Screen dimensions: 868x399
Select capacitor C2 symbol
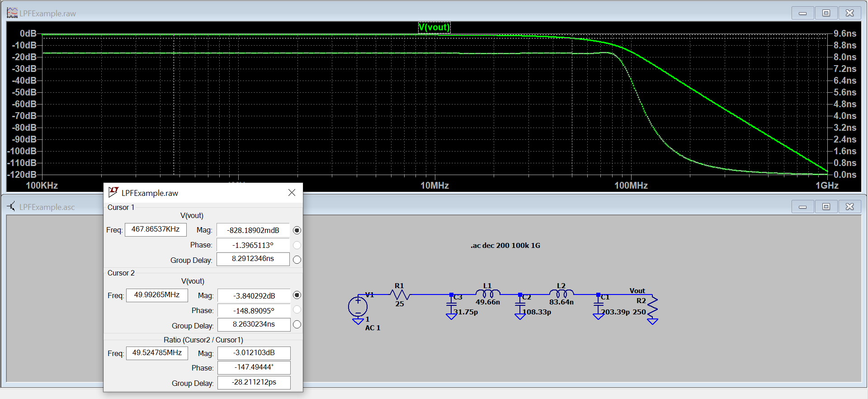click(520, 304)
